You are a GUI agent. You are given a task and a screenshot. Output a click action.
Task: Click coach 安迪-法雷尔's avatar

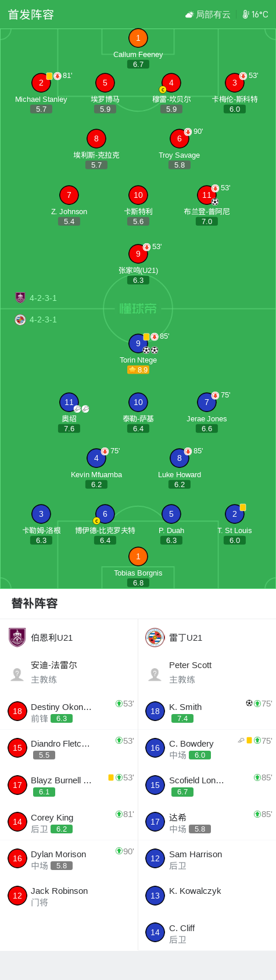(17, 674)
